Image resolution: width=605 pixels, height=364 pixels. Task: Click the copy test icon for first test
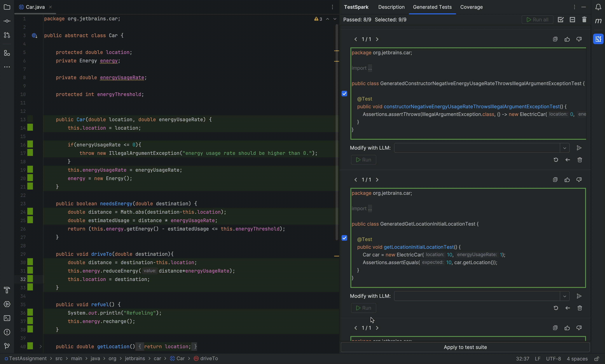[x=555, y=39]
